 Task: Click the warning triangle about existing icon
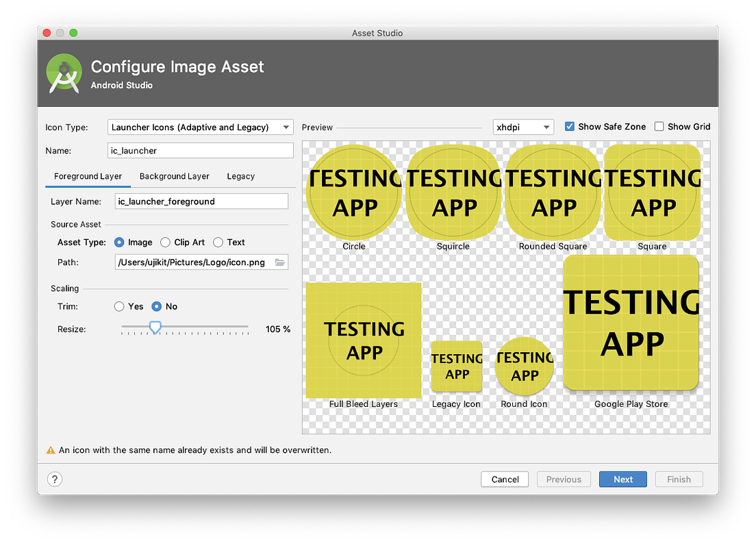pyautogui.click(x=51, y=450)
